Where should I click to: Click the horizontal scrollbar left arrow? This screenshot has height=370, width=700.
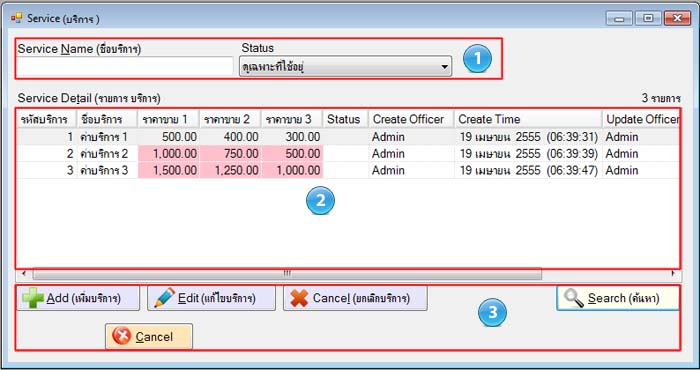tap(24, 274)
